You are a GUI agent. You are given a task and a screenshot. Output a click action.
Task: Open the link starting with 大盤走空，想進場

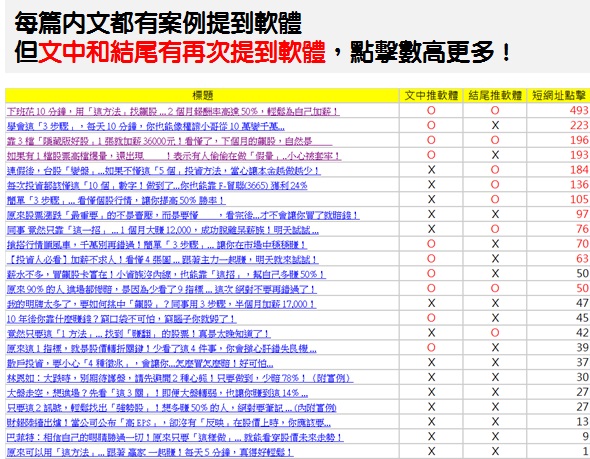coord(157,393)
